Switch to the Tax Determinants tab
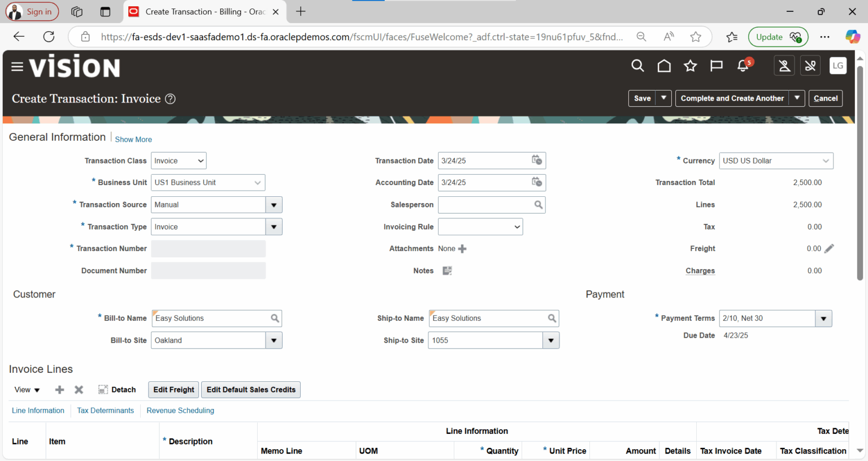Viewport: 868px width, 461px height. tap(105, 410)
